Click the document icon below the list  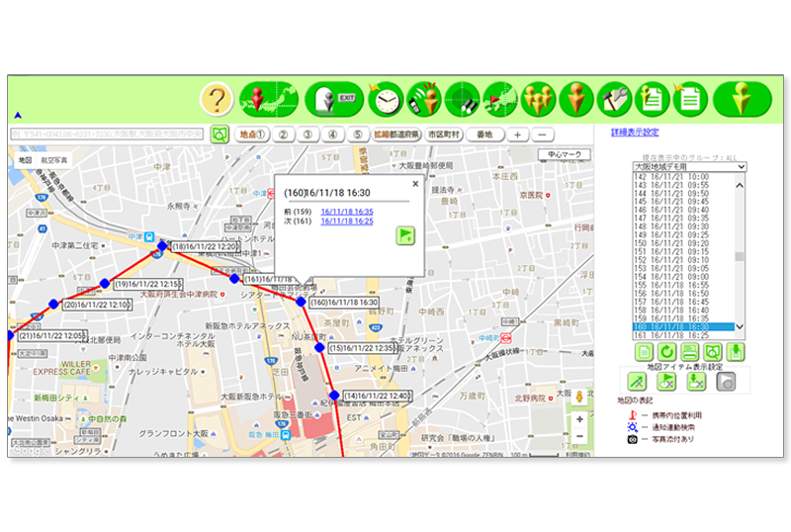[x=645, y=352]
